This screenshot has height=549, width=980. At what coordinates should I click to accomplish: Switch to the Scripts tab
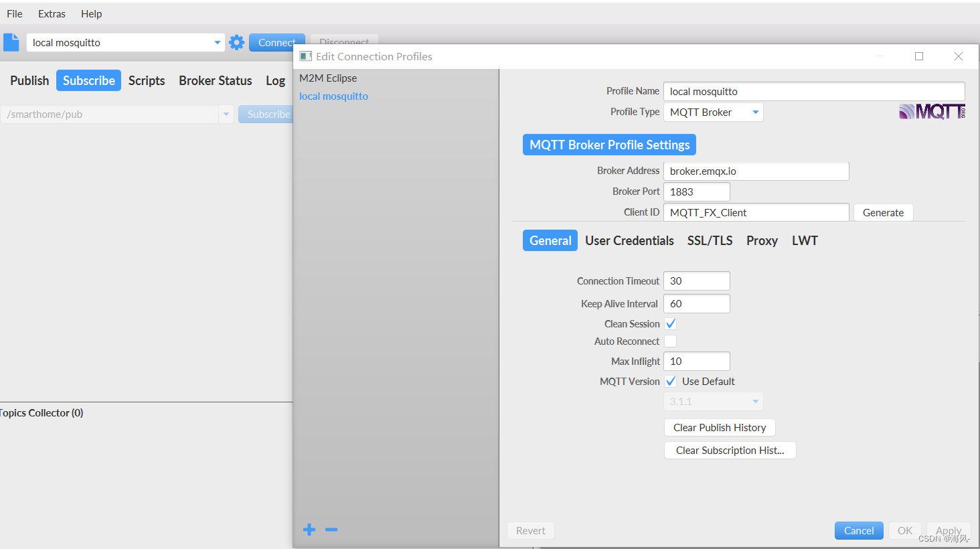(x=147, y=80)
